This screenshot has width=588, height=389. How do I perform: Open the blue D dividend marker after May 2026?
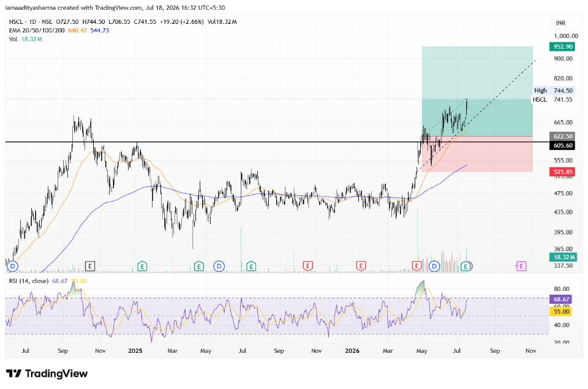point(434,266)
